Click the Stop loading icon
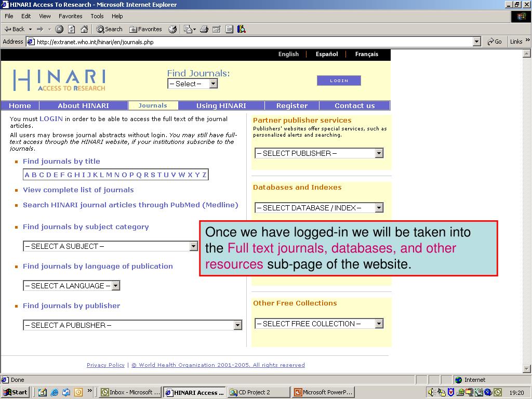 click(x=59, y=29)
